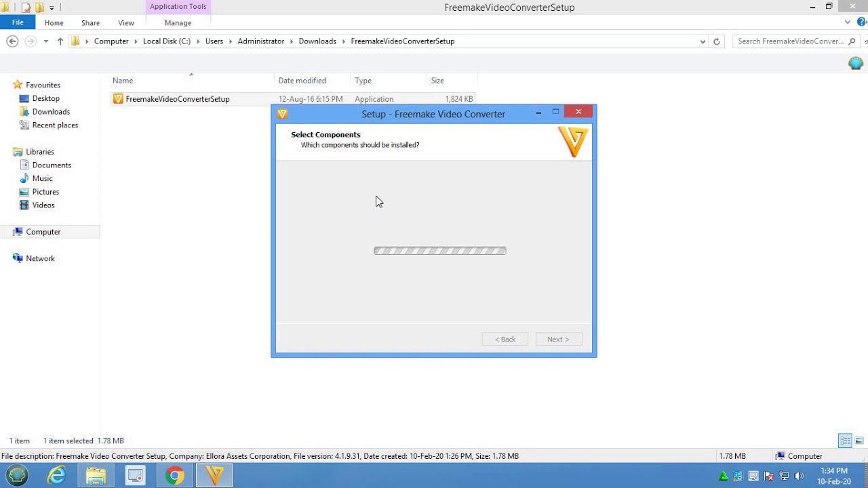
Task: Switch to large icons view layout
Action: click(859, 441)
